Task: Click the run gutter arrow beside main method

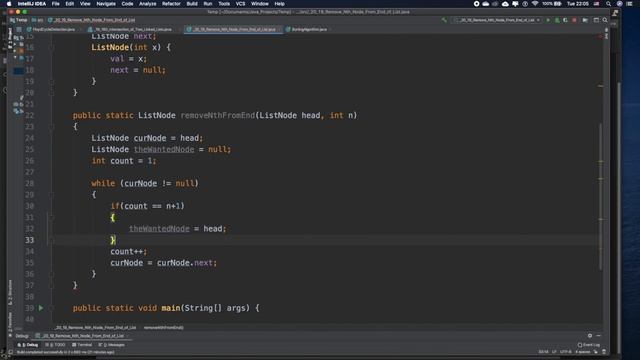Action: pyautogui.click(x=41, y=308)
